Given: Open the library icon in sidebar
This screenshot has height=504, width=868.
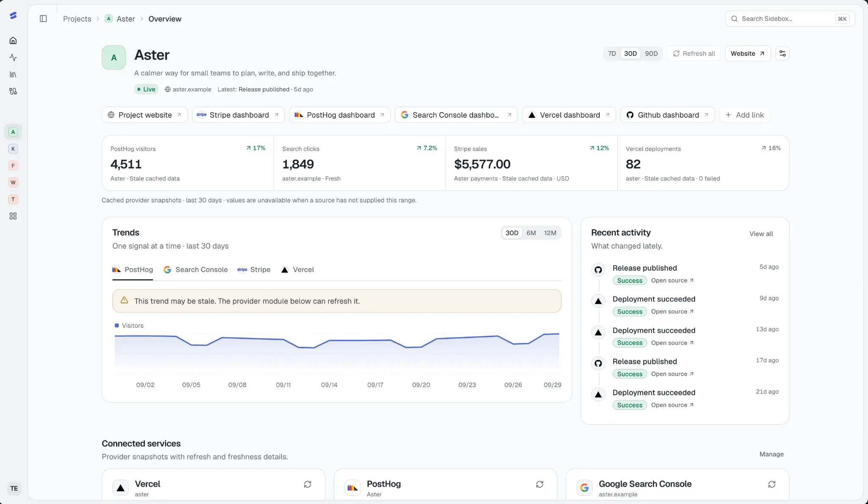Looking at the screenshot, I should 13,75.
